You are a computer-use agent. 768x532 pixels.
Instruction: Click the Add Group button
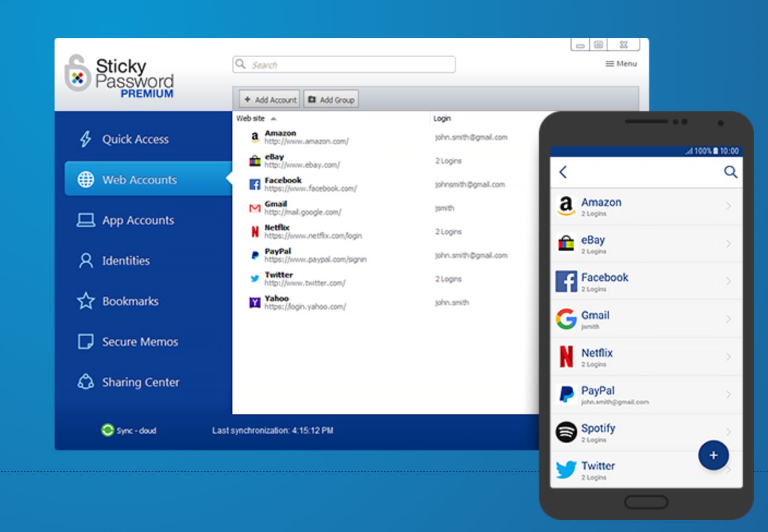(x=331, y=99)
